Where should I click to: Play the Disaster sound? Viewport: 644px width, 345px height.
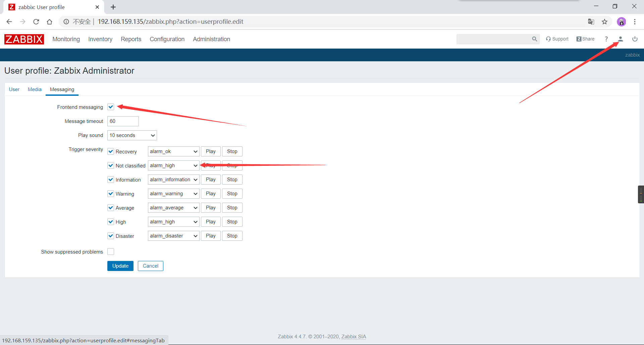point(211,236)
